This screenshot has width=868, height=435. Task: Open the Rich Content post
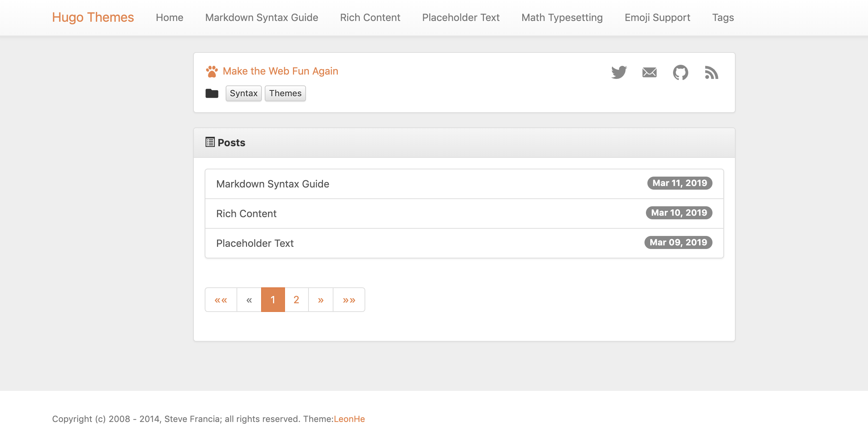(x=246, y=214)
